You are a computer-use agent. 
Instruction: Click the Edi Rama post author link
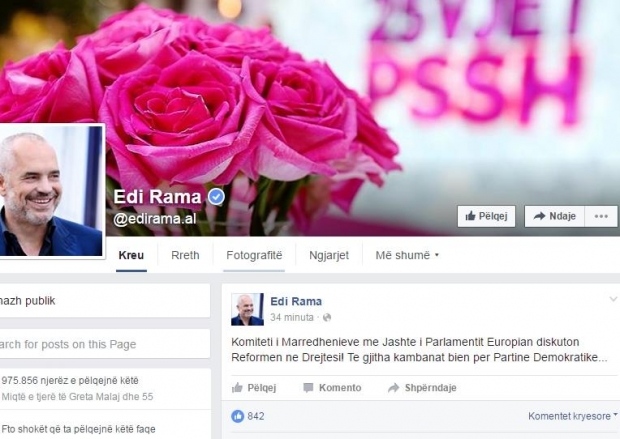pyautogui.click(x=296, y=301)
